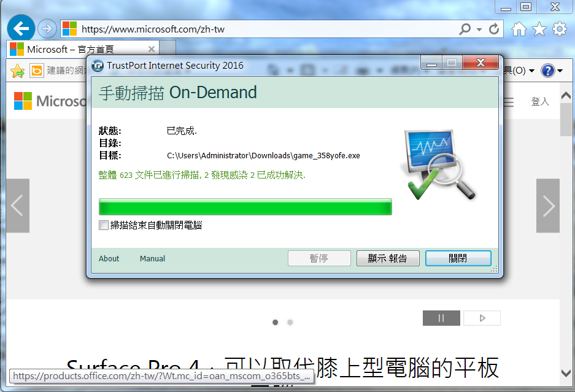The height and width of the screenshot is (392, 575).
Task: Click the page scrollbar up arrow
Action: [x=566, y=96]
